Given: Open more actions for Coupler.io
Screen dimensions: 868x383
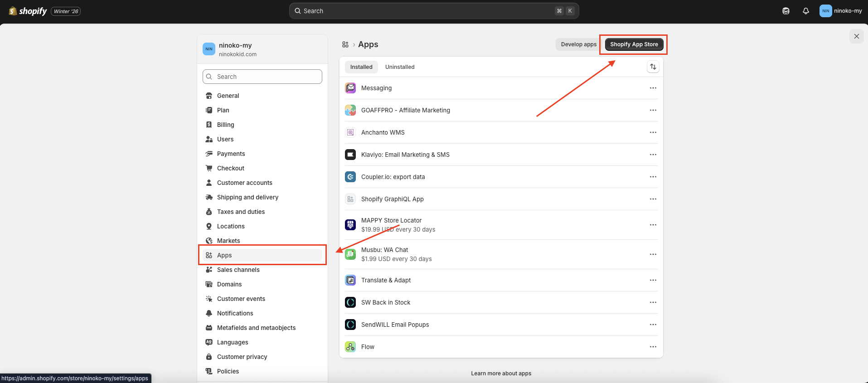Looking at the screenshot, I should (x=653, y=177).
